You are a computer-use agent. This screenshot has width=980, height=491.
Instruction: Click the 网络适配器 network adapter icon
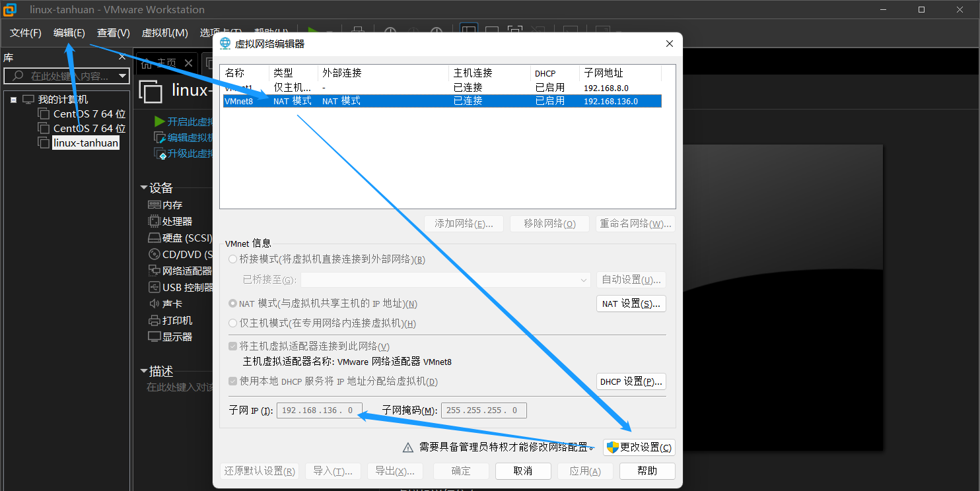coord(155,271)
